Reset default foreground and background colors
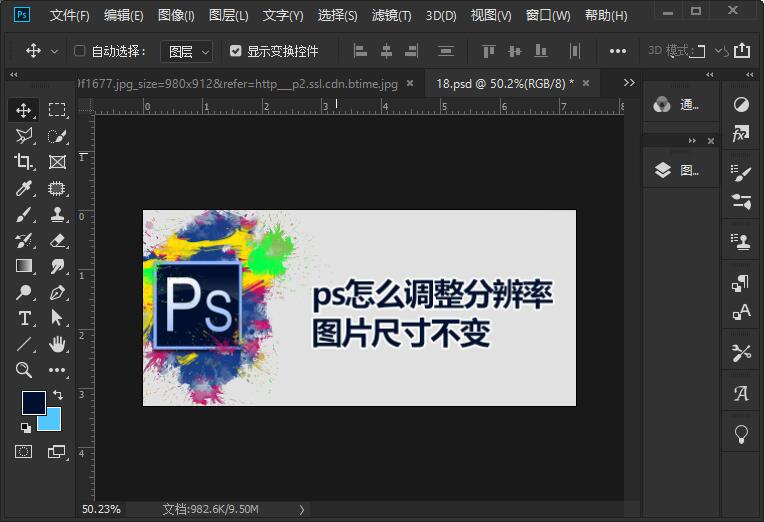 point(25,428)
